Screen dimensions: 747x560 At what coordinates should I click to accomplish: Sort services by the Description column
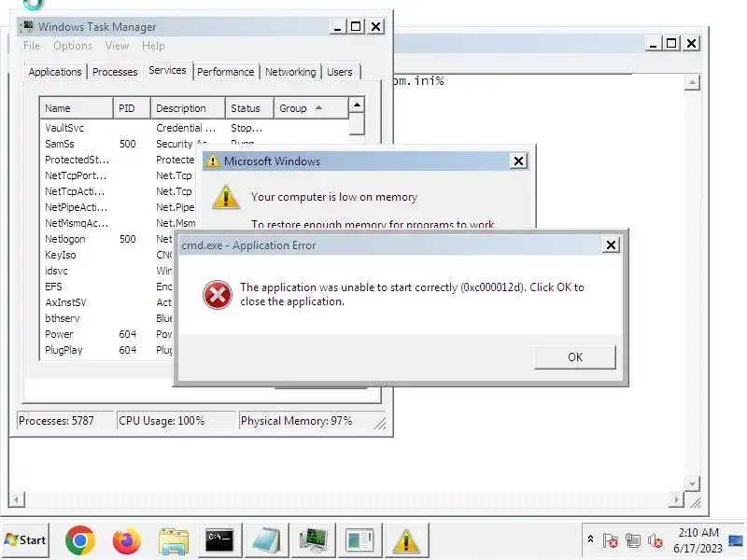point(189,108)
